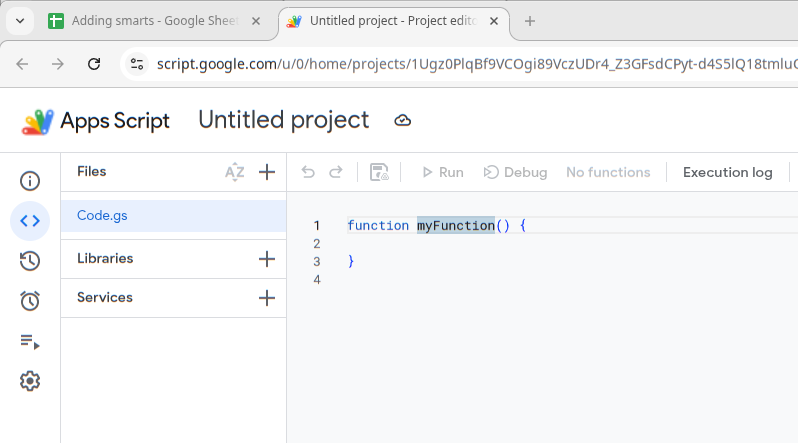Check the cloud save status icon
Image resolution: width=798 pixels, height=443 pixels.
[x=403, y=121]
